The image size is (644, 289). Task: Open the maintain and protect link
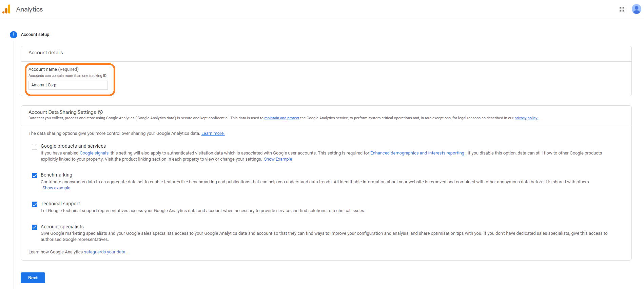(281, 118)
